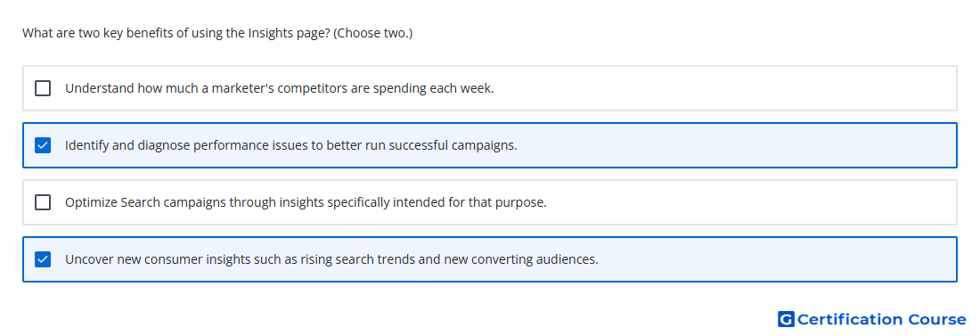Click empty space in the highlighted fourth answer card
This screenshot has height=336, width=980.
coord(775,259)
